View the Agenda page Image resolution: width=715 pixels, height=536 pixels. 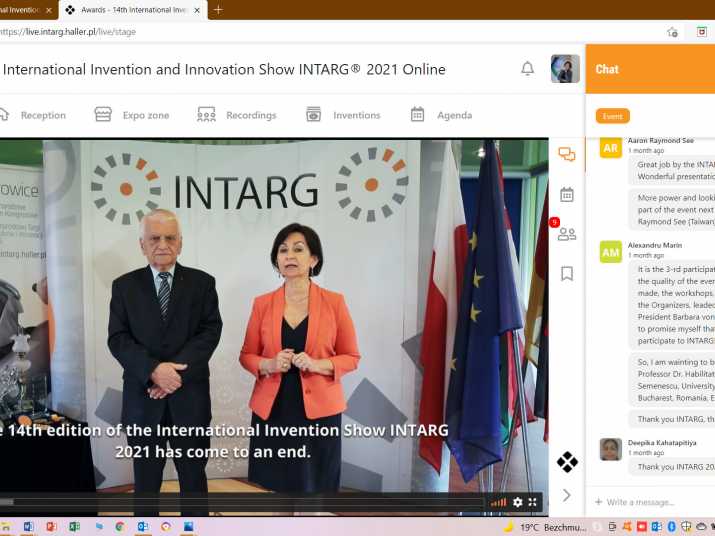(441, 115)
